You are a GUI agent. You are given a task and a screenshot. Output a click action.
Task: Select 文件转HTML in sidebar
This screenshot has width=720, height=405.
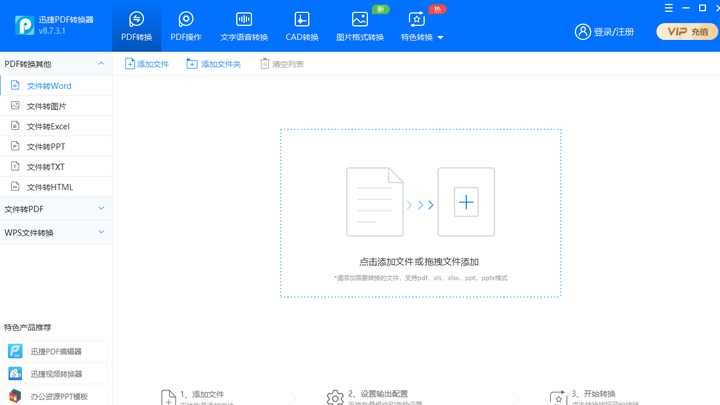tap(56, 187)
